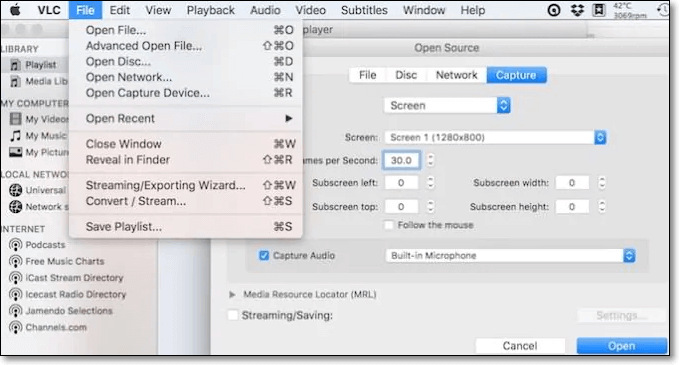
Task: Open My Videos icon in sidebar
Action: pyautogui.click(x=16, y=119)
